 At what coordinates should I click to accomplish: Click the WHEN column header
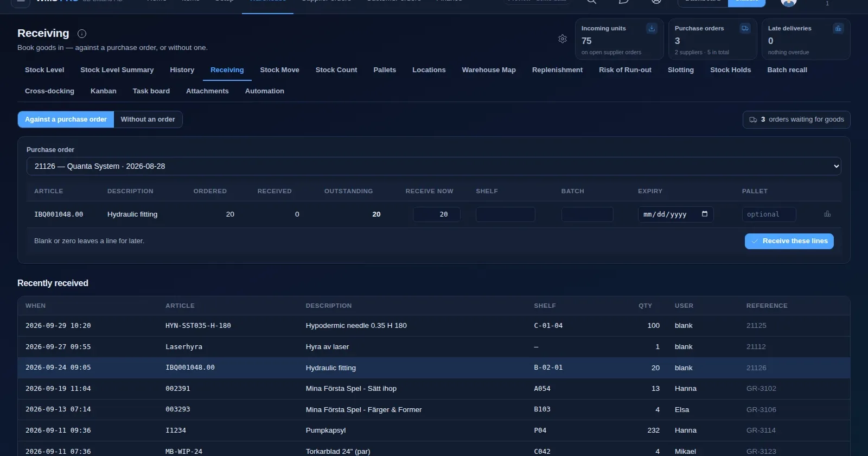[35, 306]
